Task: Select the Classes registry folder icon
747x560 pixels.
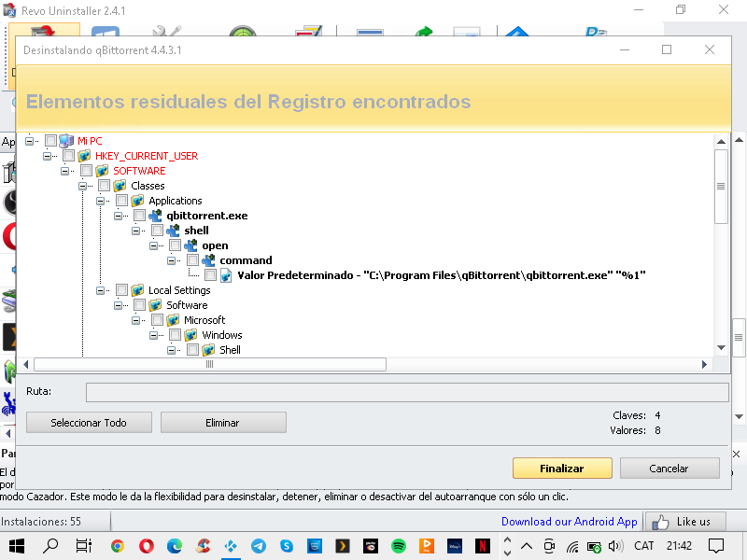Action: [x=120, y=186]
